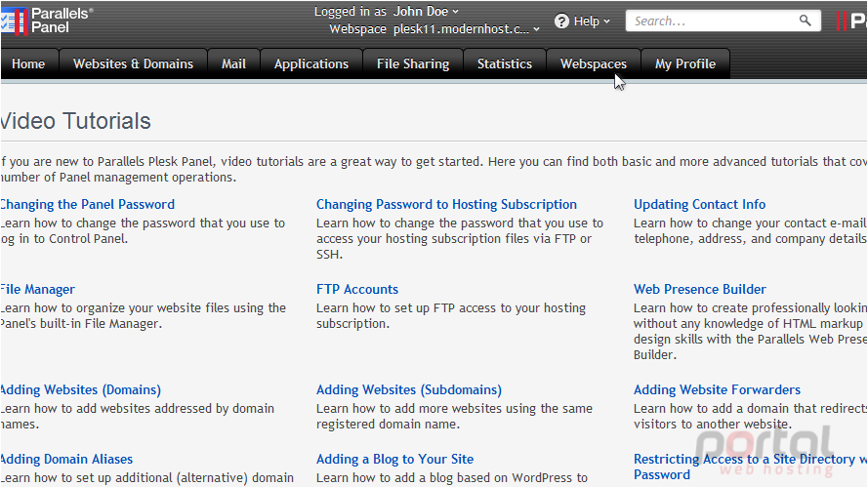The height and width of the screenshot is (488, 868).
Task: Open the Home tab
Action: point(28,63)
